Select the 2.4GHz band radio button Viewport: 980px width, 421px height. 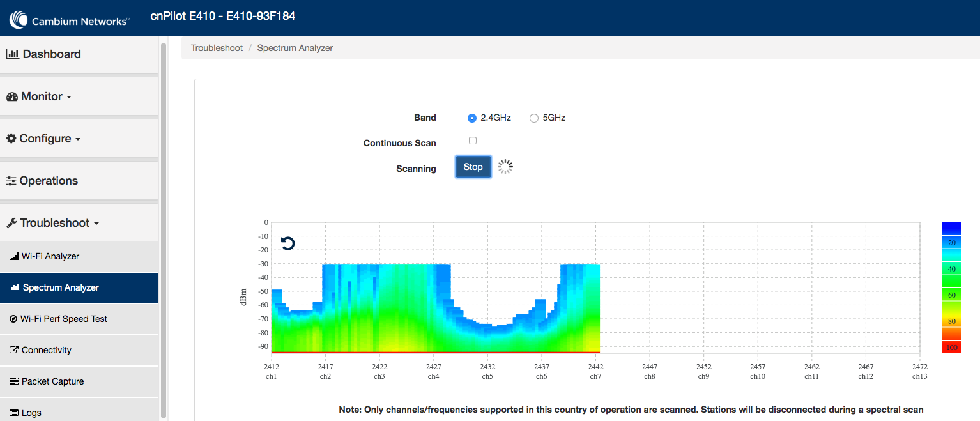472,118
